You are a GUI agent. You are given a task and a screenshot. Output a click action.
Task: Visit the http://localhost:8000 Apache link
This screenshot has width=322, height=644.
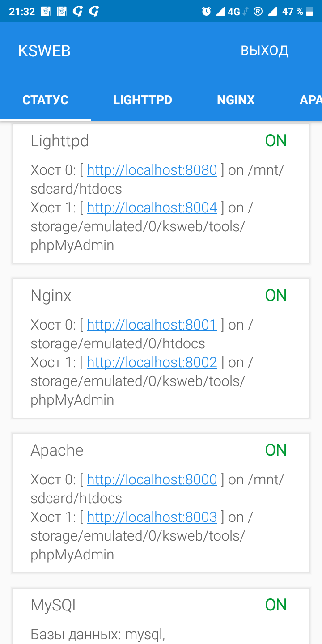point(152,479)
